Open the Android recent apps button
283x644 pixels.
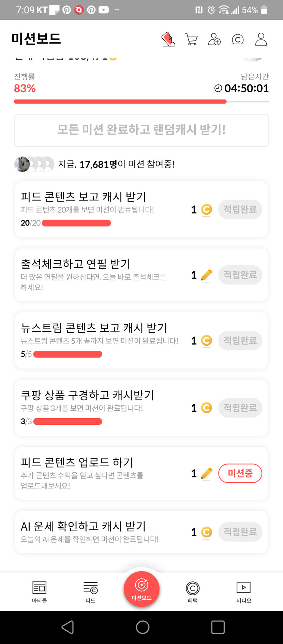coord(218,627)
